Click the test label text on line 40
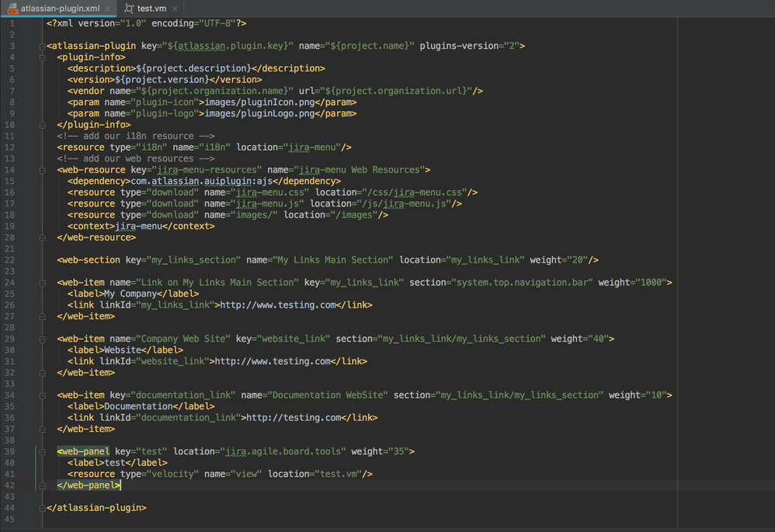 (x=115, y=464)
